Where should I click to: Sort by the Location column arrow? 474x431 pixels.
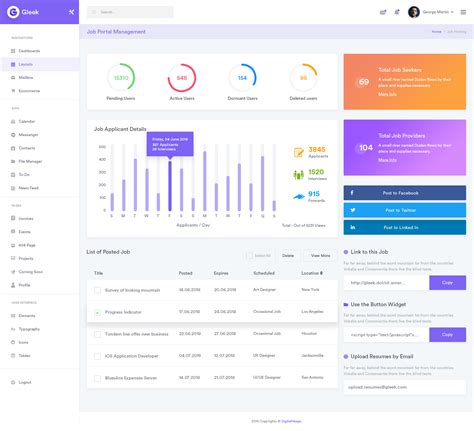(x=321, y=273)
